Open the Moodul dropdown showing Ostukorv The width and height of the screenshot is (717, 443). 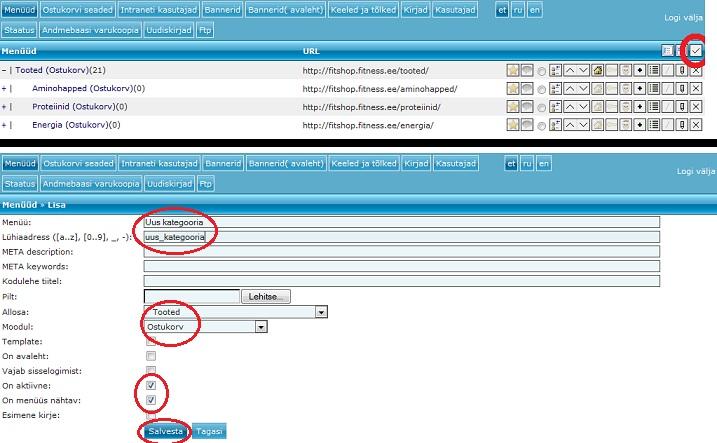205,326
